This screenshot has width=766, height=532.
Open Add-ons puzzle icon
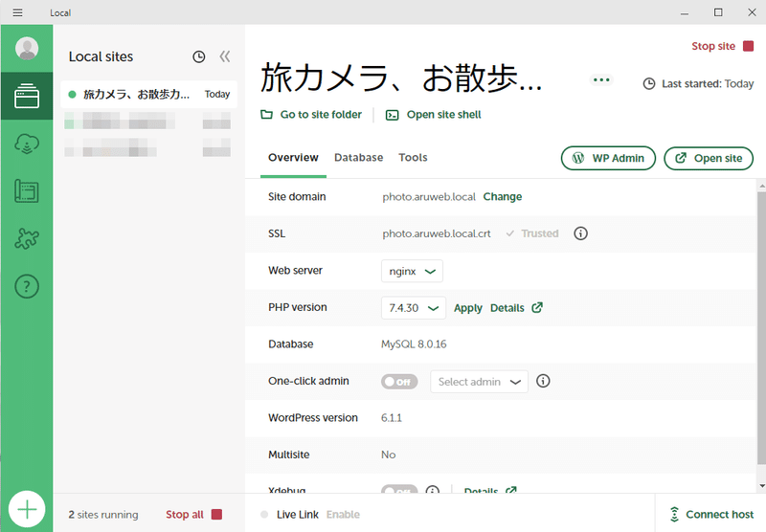point(27,238)
